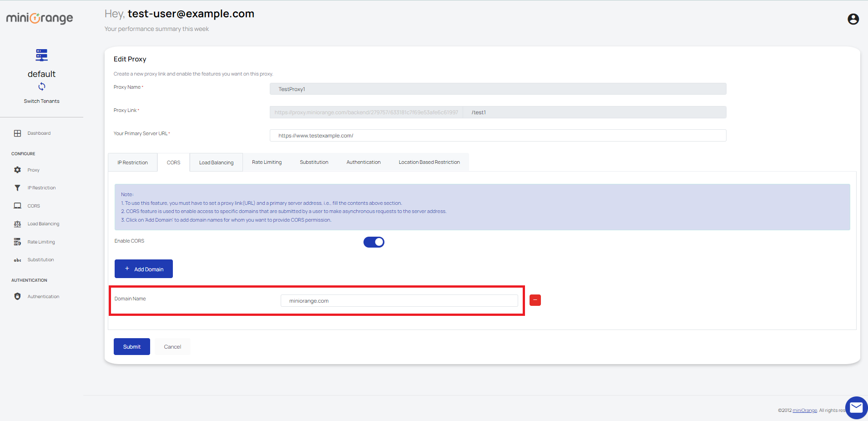
Task: Open Rate Limiting in the sidebar
Action: click(x=41, y=242)
